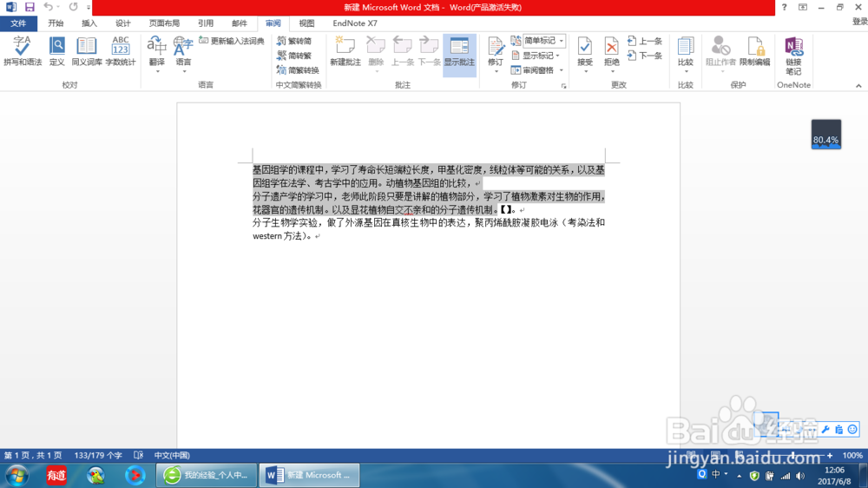
Task: Switch to the 视图 view tab
Action: click(x=306, y=23)
